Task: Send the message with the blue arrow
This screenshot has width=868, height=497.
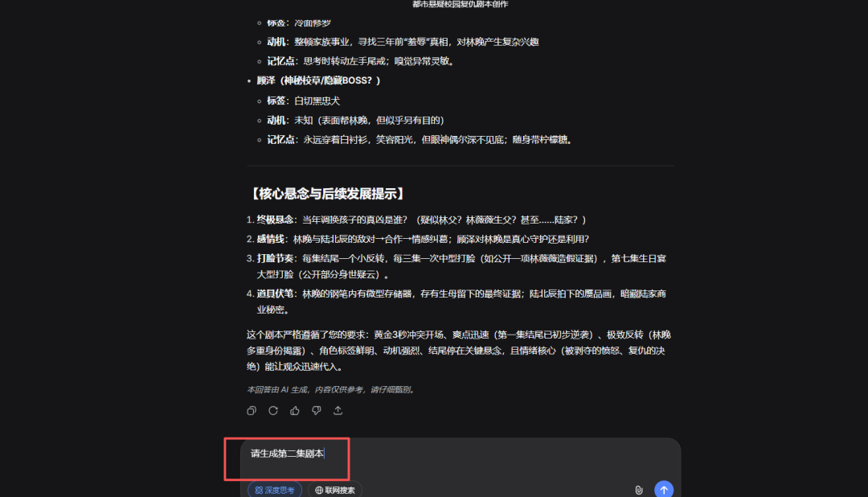Action: click(x=664, y=489)
